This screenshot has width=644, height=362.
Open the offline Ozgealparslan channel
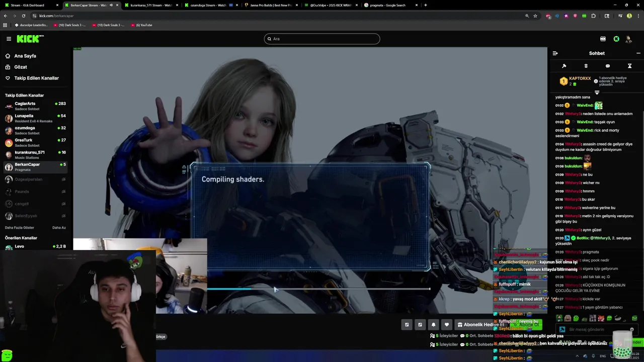coord(36,179)
